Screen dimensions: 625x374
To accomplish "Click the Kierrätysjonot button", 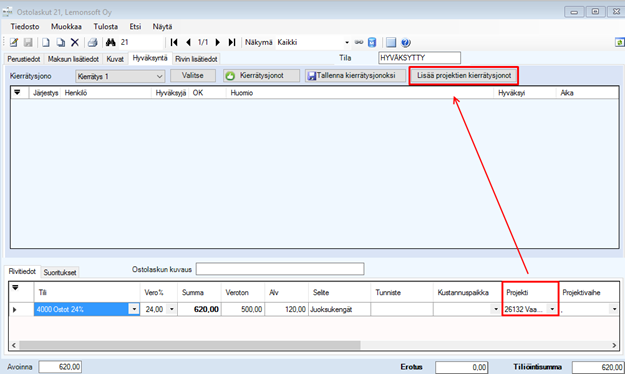I will coord(261,76).
